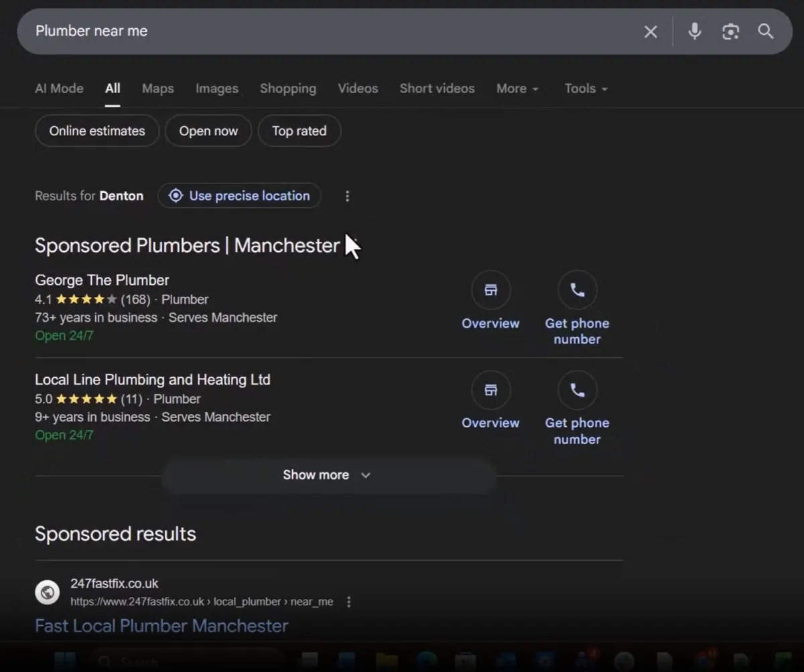The height and width of the screenshot is (672, 804).
Task: Select the All results tab
Action: [x=113, y=88]
